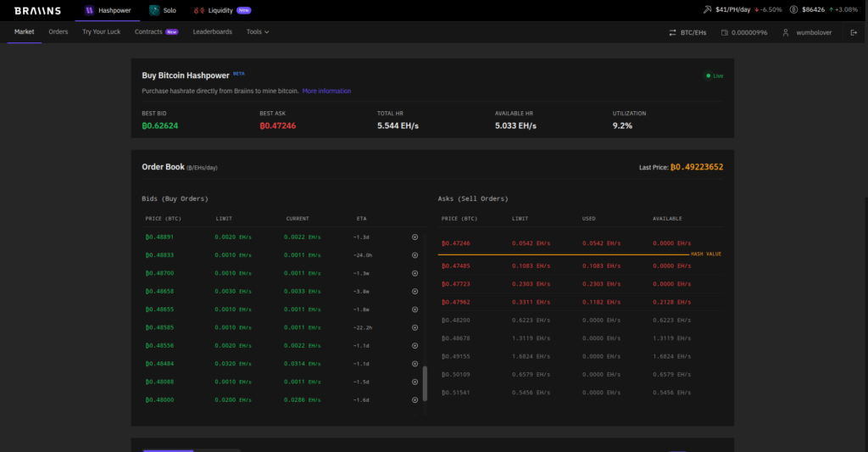Click plus icon for 0.48088 bid

point(415,382)
